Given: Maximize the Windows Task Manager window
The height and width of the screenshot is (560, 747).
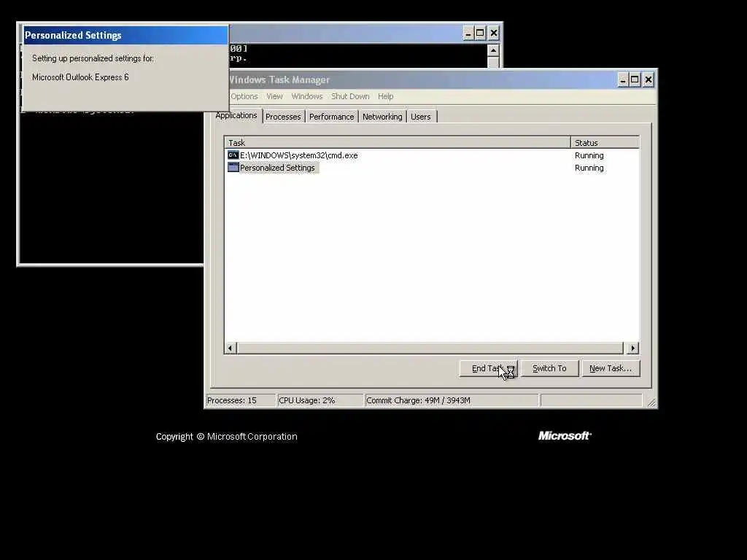Looking at the screenshot, I should pyautogui.click(x=635, y=79).
